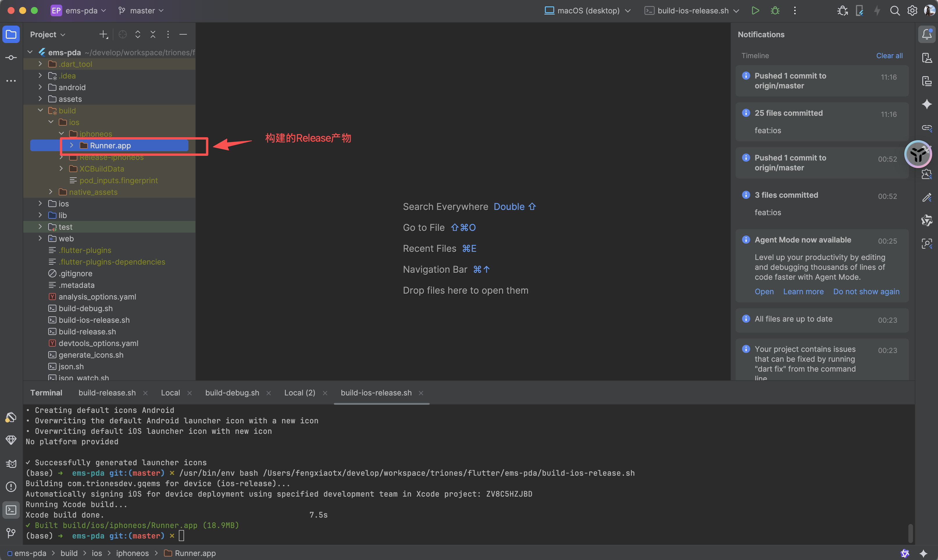Collapse the build folder

pos(40,110)
